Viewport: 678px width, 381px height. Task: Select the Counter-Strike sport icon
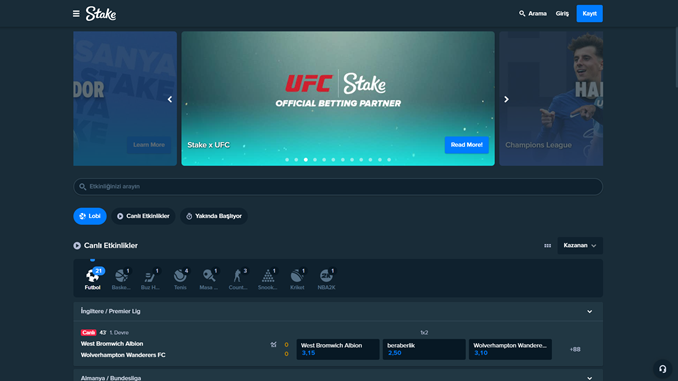point(238,279)
